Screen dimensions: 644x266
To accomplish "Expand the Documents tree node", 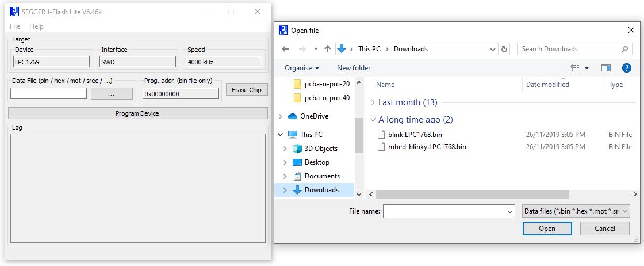I will pyautogui.click(x=285, y=176).
